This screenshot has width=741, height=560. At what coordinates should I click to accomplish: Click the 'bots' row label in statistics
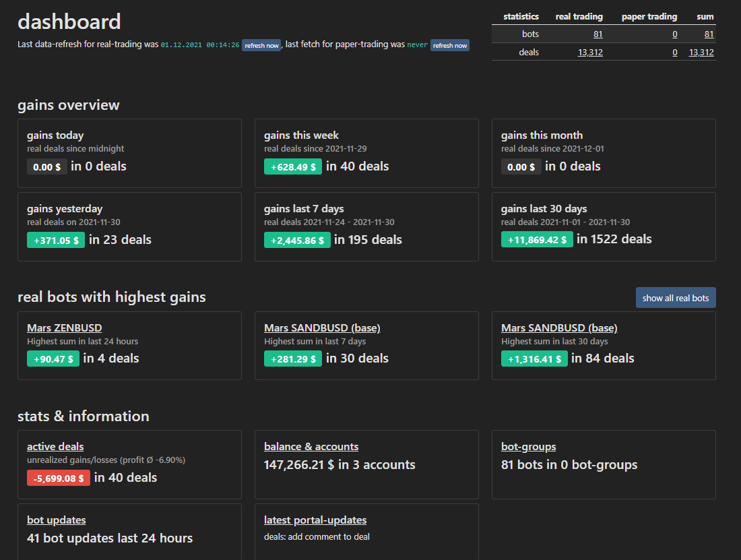click(530, 34)
